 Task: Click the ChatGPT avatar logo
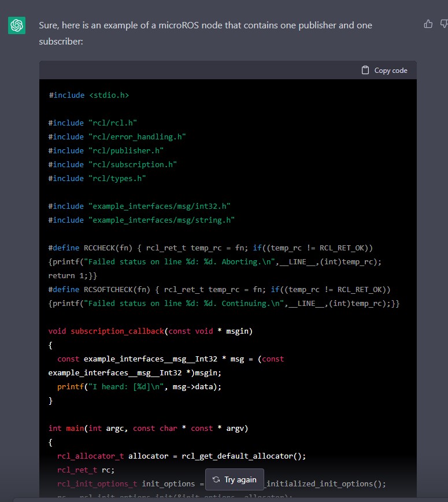tap(17, 25)
